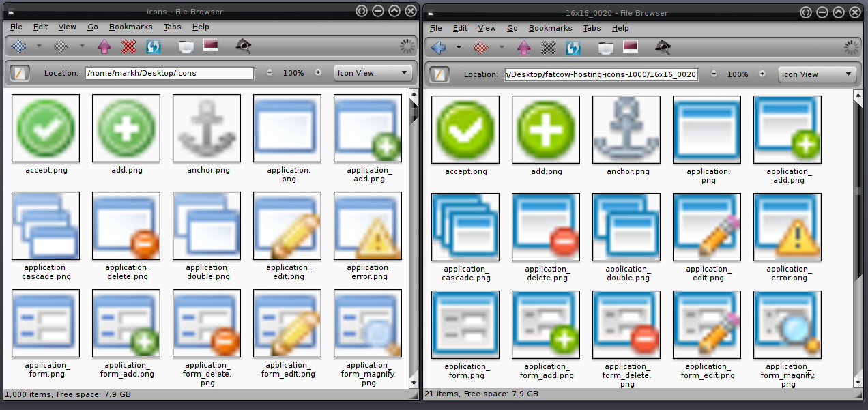Open the search tool in the toolbar
The height and width of the screenshot is (410, 868).
tap(243, 46)
